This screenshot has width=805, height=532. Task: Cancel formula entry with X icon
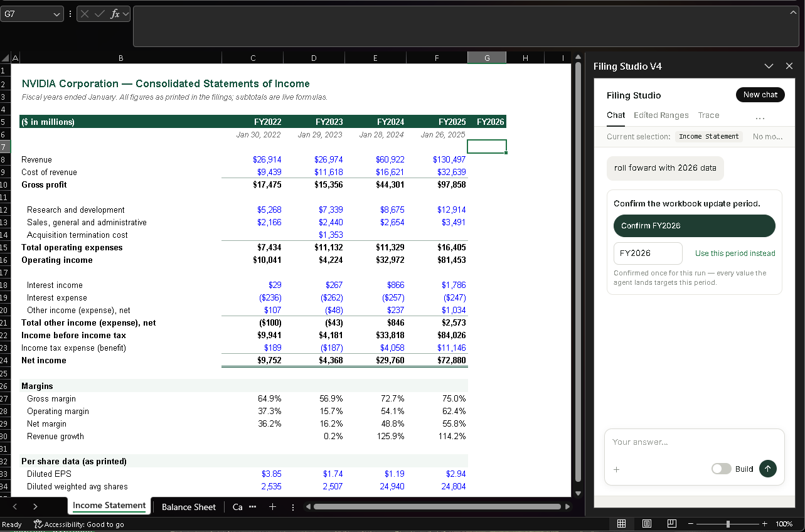pos(86,14)
